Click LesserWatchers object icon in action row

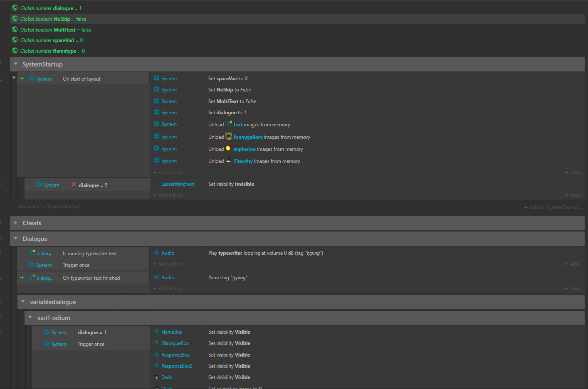click(156, 183)
